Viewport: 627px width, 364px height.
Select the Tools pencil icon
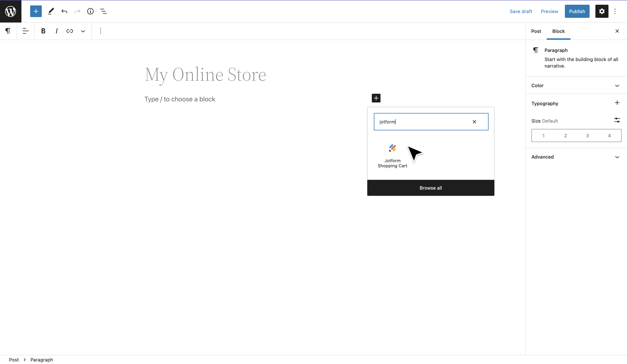click(51, 11)
